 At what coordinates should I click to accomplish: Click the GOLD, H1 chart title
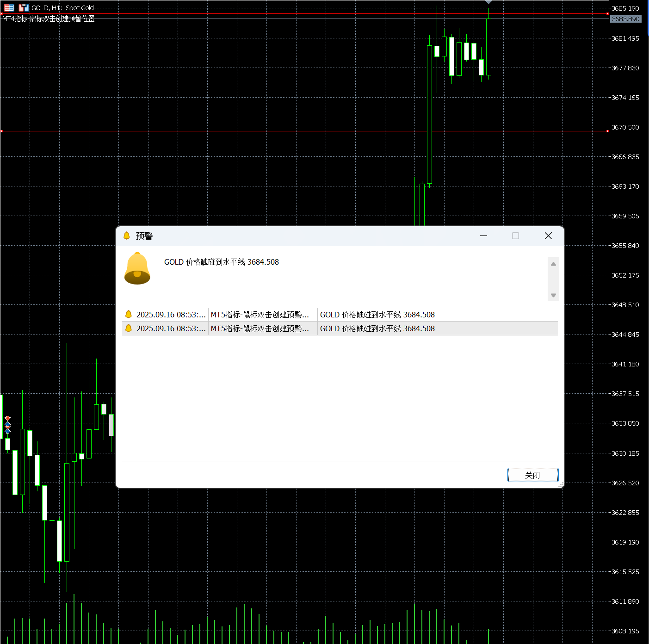[x=62, y=8]
